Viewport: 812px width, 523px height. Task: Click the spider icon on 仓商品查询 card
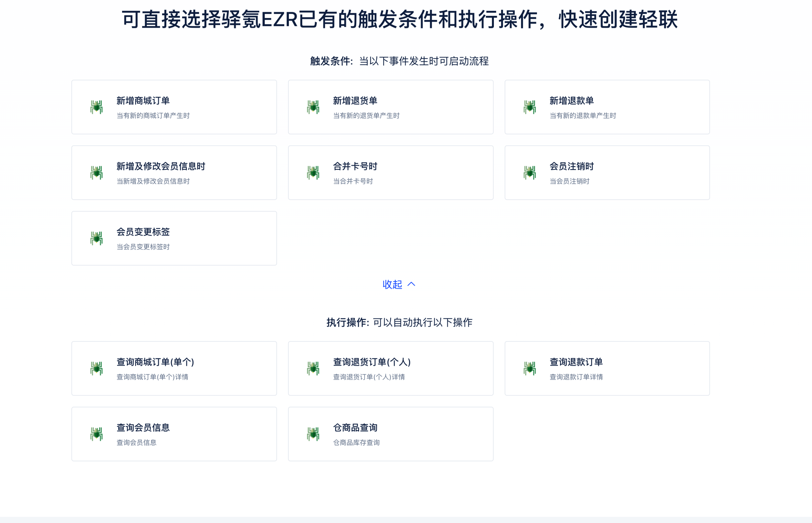313,434
